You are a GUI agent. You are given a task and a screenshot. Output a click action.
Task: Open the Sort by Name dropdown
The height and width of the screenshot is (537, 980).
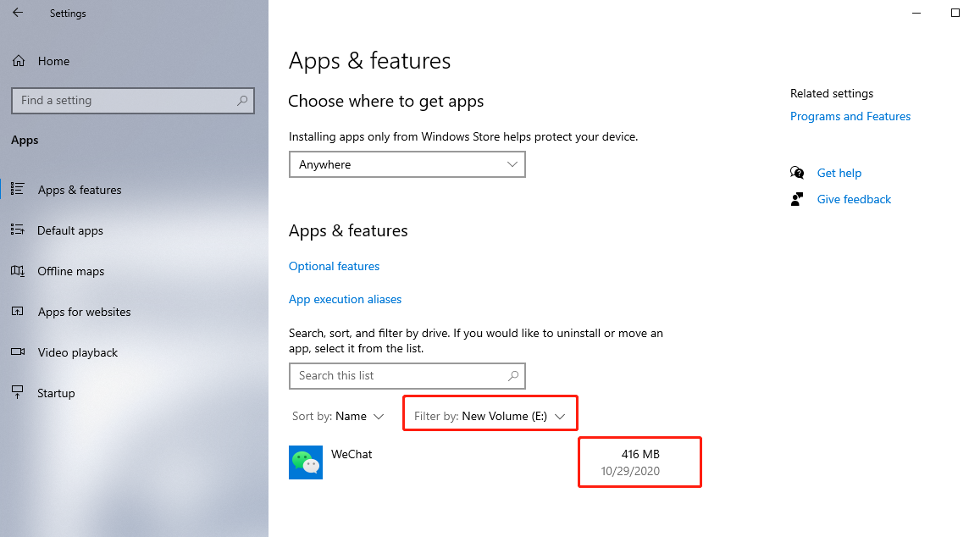(337, 417)
